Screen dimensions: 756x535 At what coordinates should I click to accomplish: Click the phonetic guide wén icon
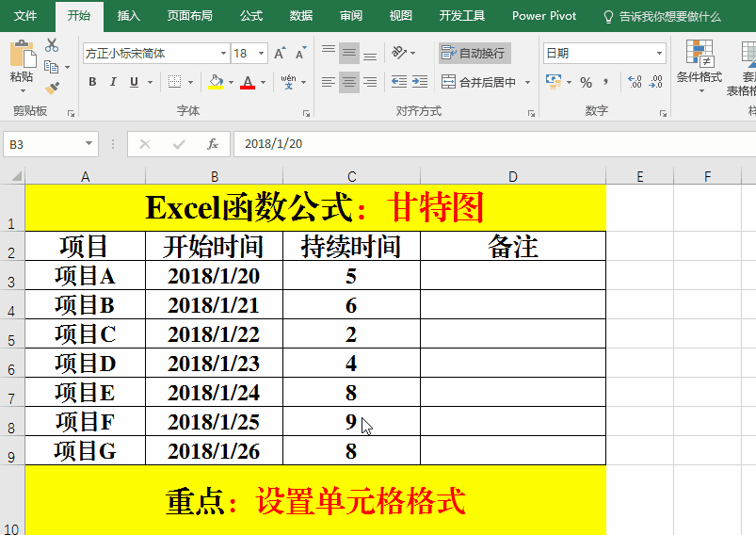click(288, 82)
